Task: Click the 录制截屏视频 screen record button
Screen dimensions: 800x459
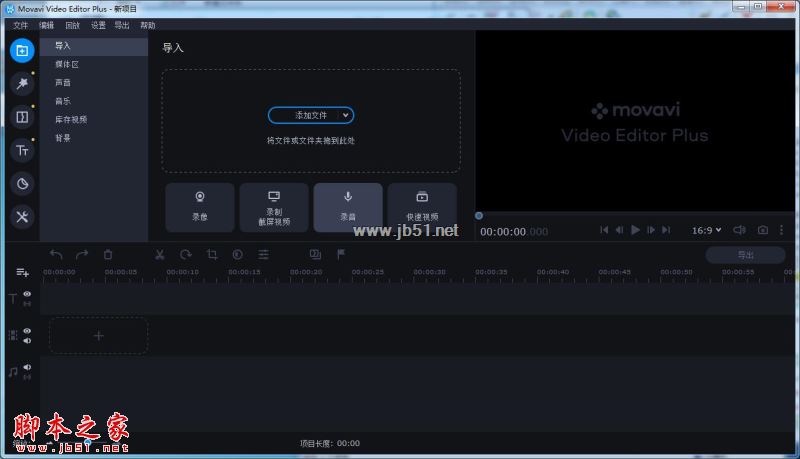Action: click(x=274, y=208)
